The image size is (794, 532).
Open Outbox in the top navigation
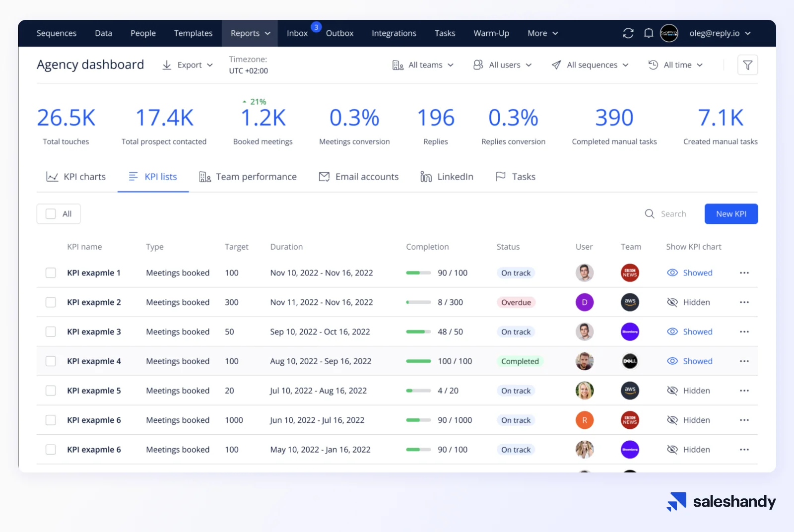point(340,33)
